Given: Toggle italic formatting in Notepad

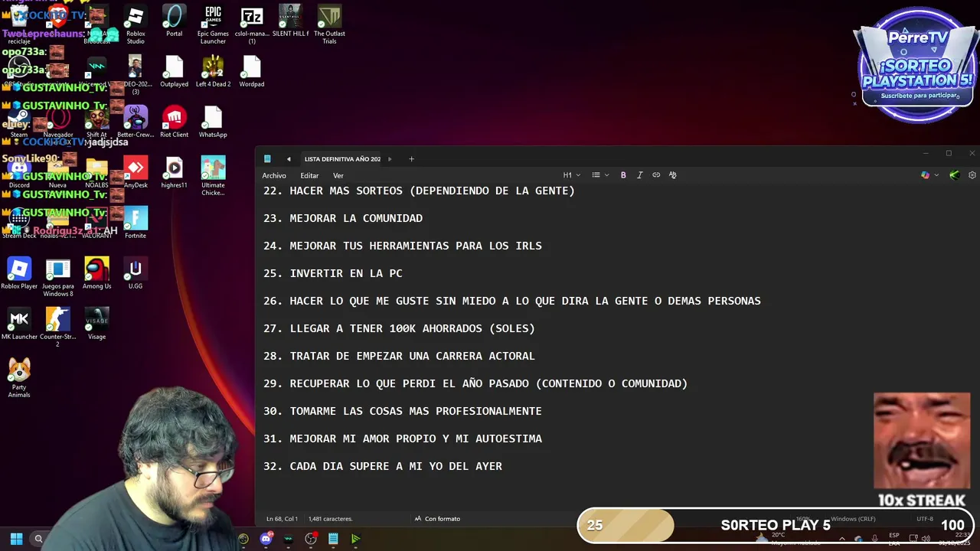Looking at the screenshot, I should point(640,175).
